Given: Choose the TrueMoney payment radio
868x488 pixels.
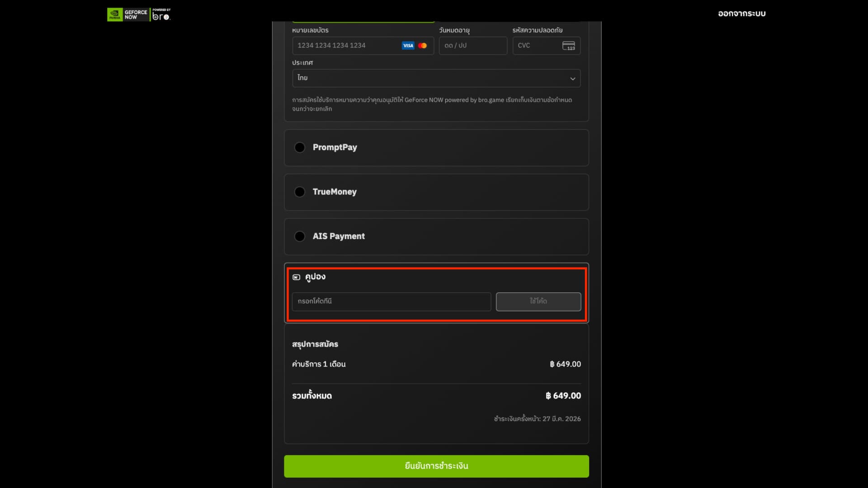Looking at the screenshot, I should click(299, 192).
